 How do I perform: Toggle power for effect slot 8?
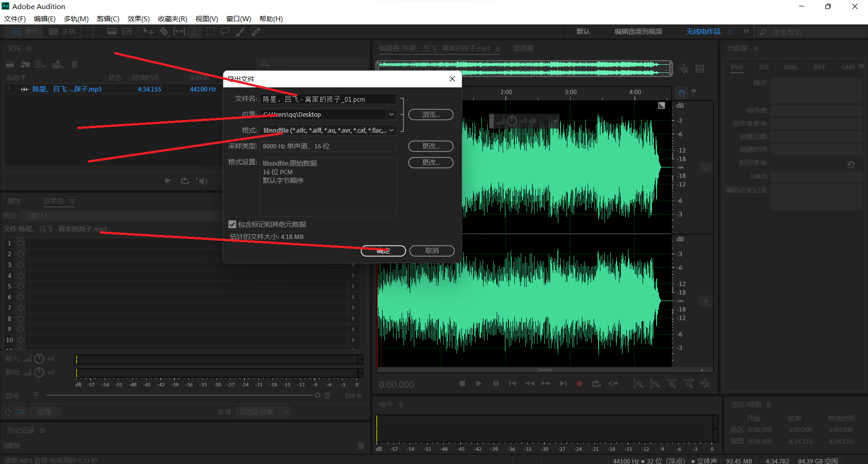20,319
